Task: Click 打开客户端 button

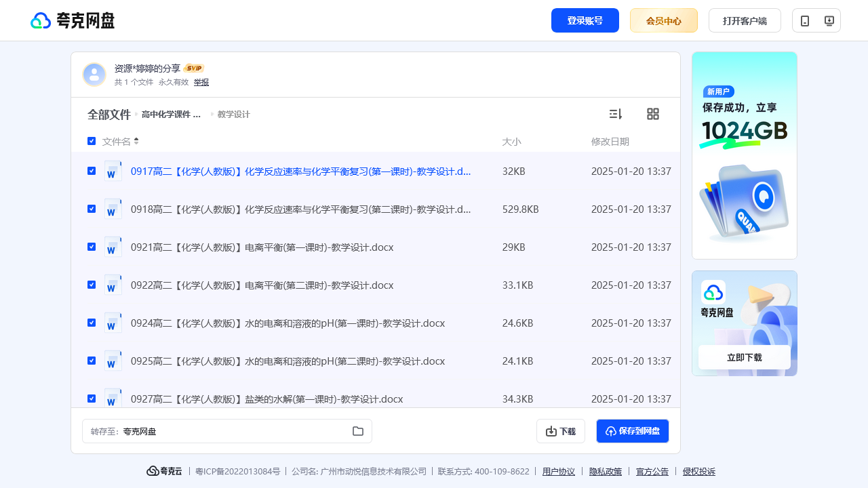Action: (745, 20)
